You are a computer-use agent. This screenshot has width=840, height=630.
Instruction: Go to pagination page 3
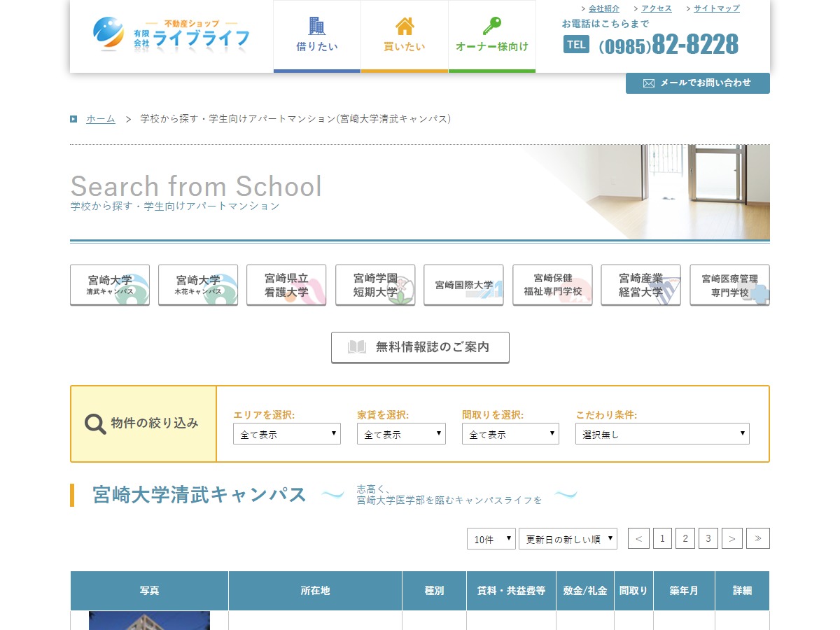point(708,538)
